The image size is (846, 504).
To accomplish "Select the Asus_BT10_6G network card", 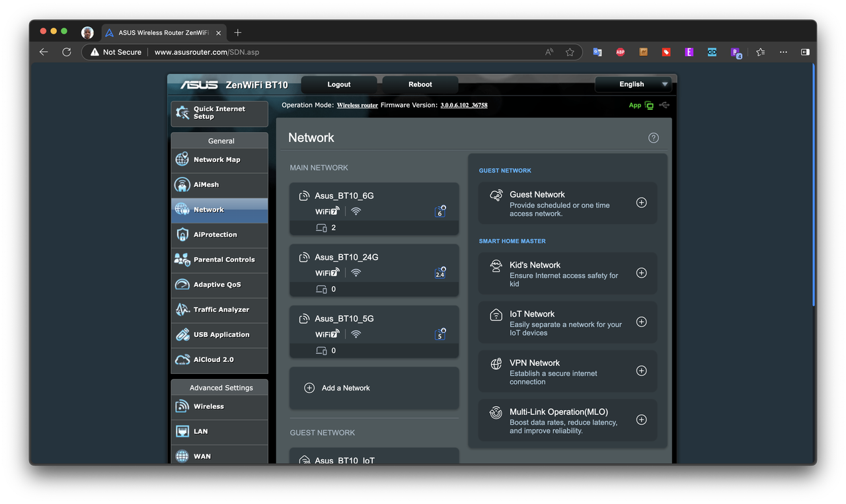I will [374, 209].
